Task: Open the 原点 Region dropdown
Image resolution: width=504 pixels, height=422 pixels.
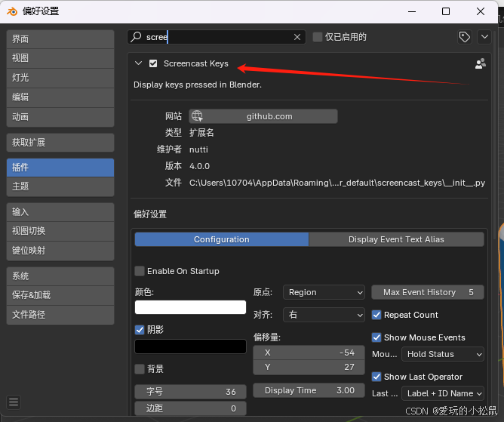Action: [324, 292]
